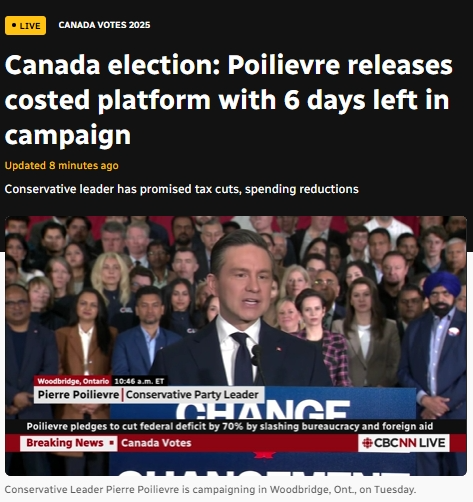Click the Breaking News label in chyron
This screenshot has height=502, width=473.
click(65, 443)
